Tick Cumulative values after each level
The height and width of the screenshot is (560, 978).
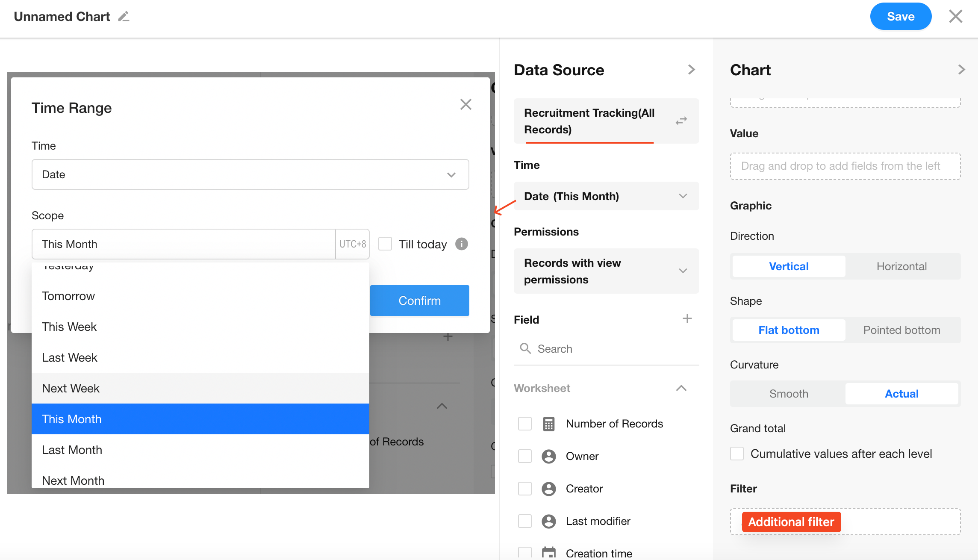coord(737,454)
